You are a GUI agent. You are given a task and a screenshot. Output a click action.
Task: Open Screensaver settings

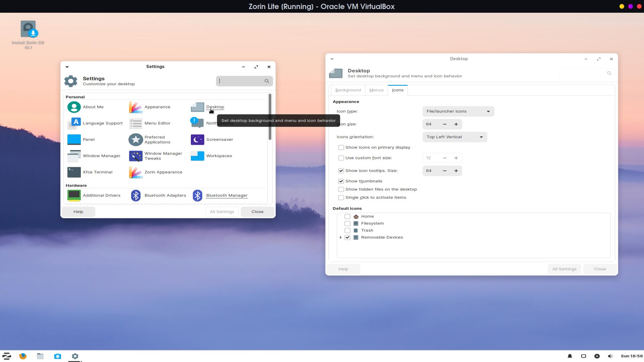219,139
